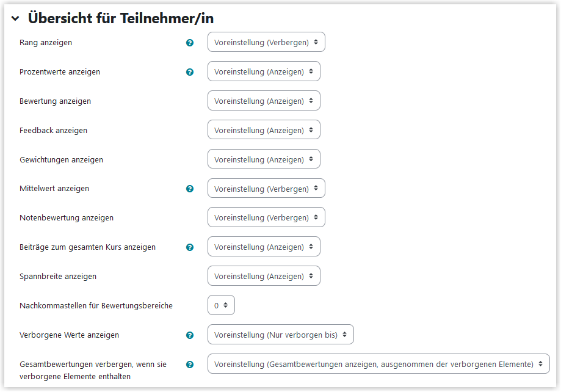Show help for Beiträge zum gesamten Kurs
This screenshot has width=561, height=392.
pyautogui.click(x=190, y=247)
